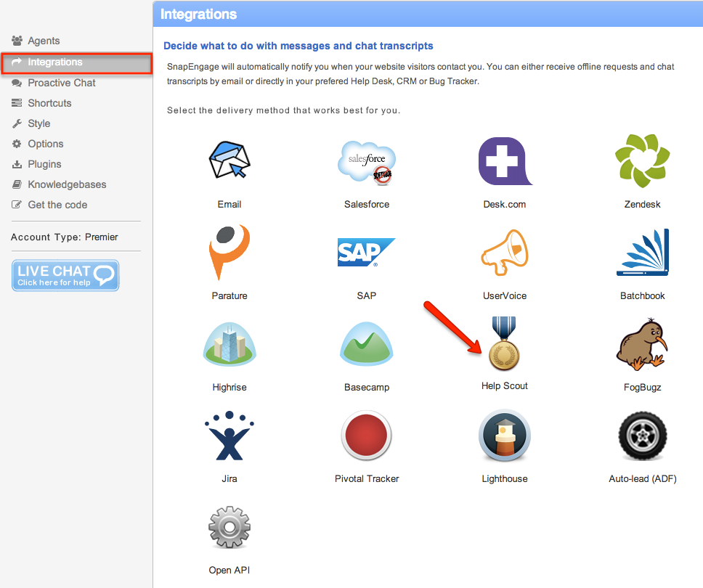This screenshot has width=703, height=588.
Task: Select the Email integration icon
Action: pos(229,160)
